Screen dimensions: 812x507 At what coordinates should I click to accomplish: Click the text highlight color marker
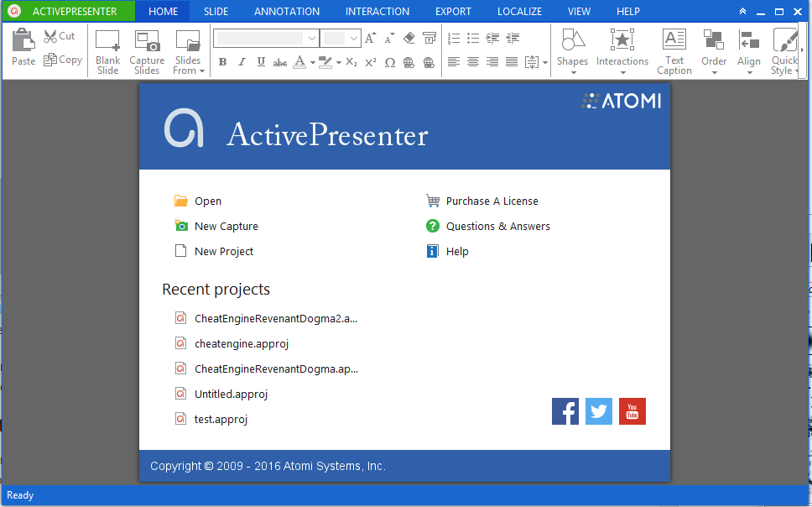325,62
